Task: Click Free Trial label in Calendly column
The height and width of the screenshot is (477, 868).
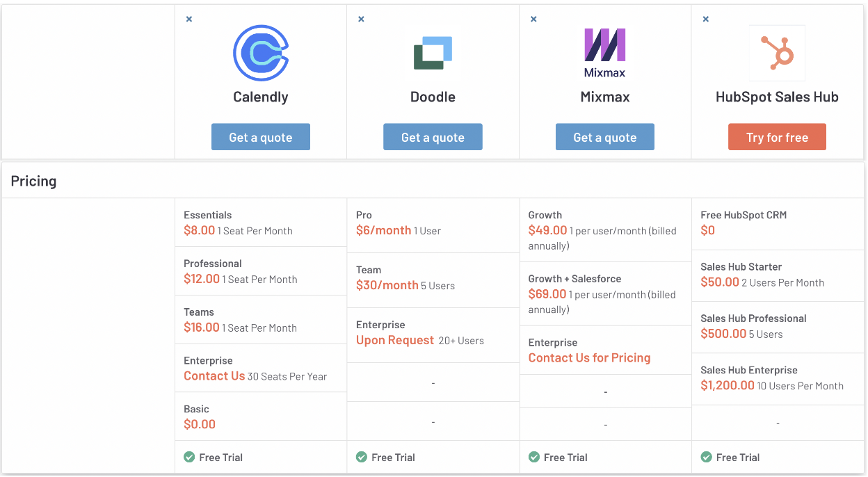Action: 220,457
